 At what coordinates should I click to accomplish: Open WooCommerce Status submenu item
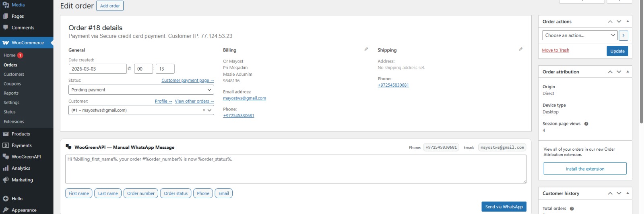(10, 112)
